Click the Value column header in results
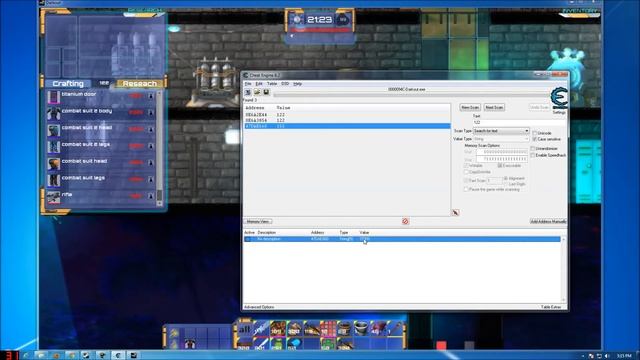640x360 pixels. coord(283,108)
